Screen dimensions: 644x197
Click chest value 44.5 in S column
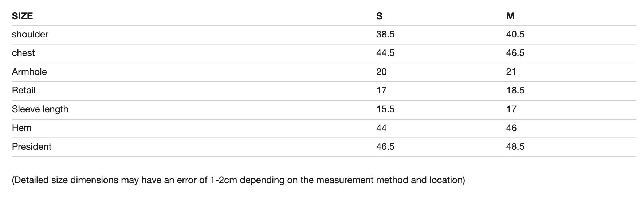click(385, 53)
